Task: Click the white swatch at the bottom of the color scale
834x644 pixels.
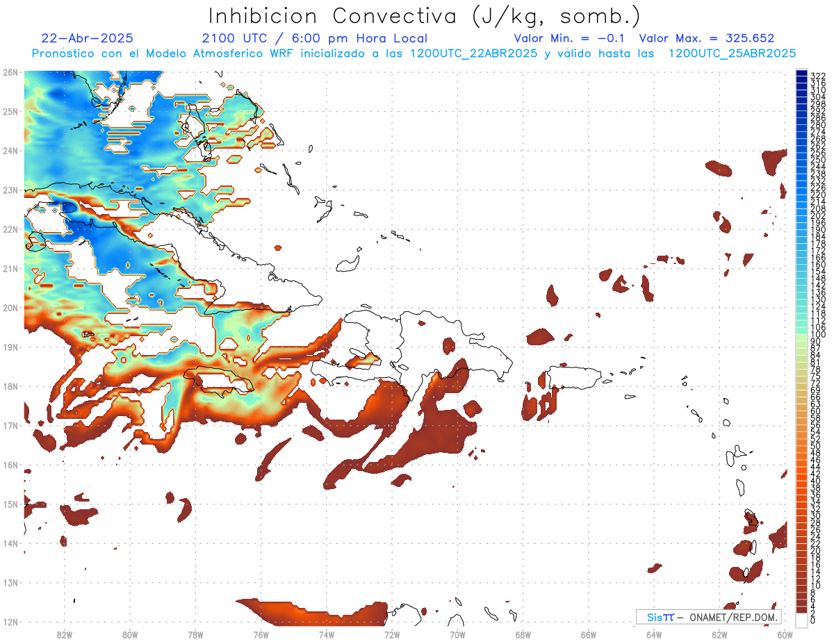Action: click(801, 620)
